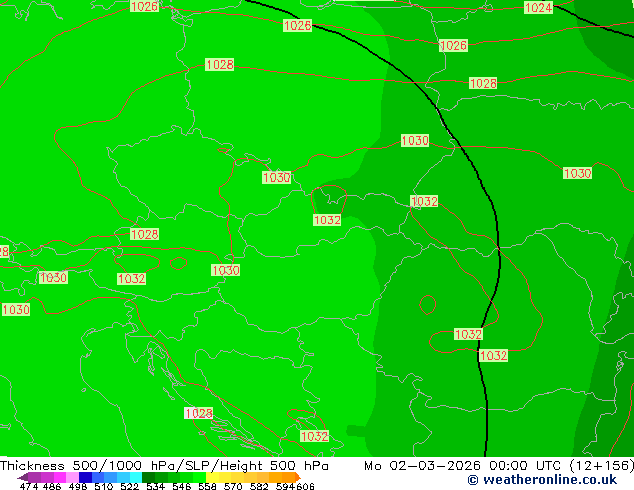Click the legend value 594

click(x=285, y=487)
